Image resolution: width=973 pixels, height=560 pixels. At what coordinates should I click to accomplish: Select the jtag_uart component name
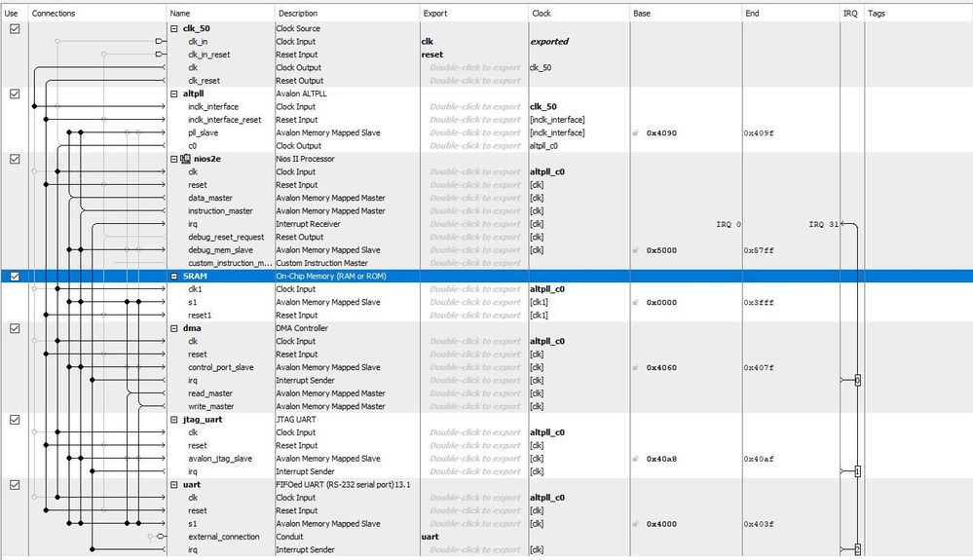pyautogui.click(x=203, y=419)
